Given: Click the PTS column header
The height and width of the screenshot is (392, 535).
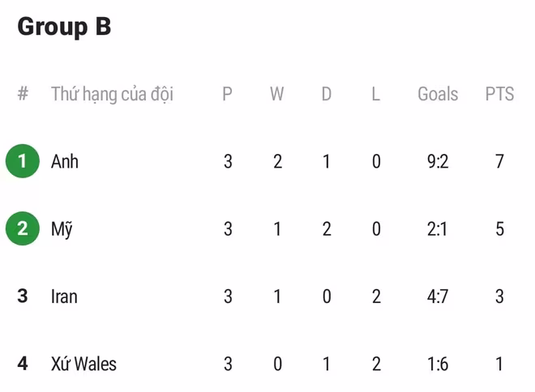Looking at the screenshot, I should (499, 94).
